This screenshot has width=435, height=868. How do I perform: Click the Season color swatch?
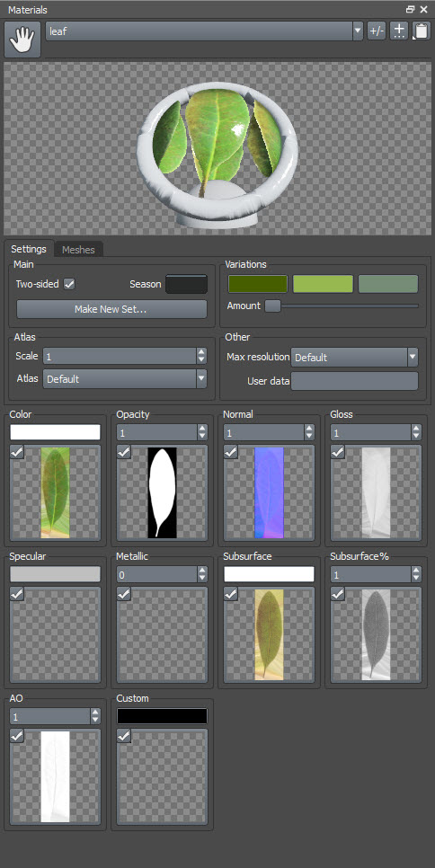[187, 284]
